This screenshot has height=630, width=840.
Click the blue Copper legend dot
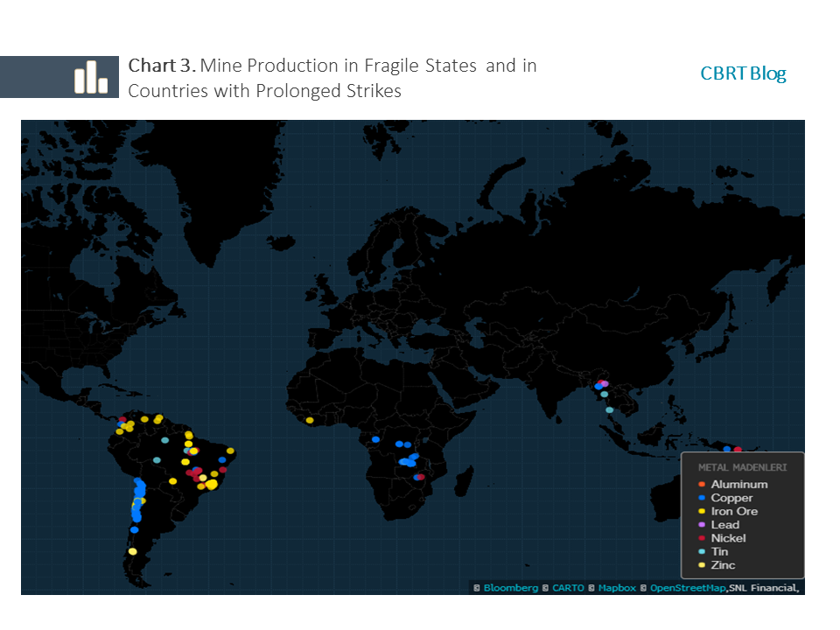point(700,498)
